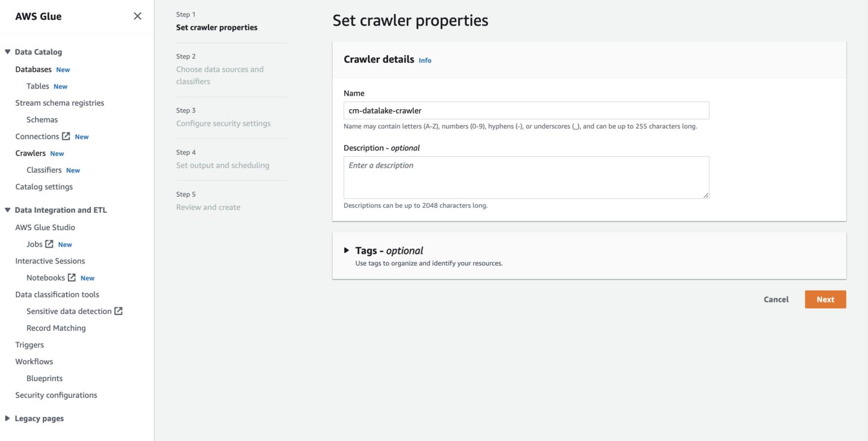868x441 pixels.
Task: Select Crawlers in the sidebar
Action: (31, 153)
